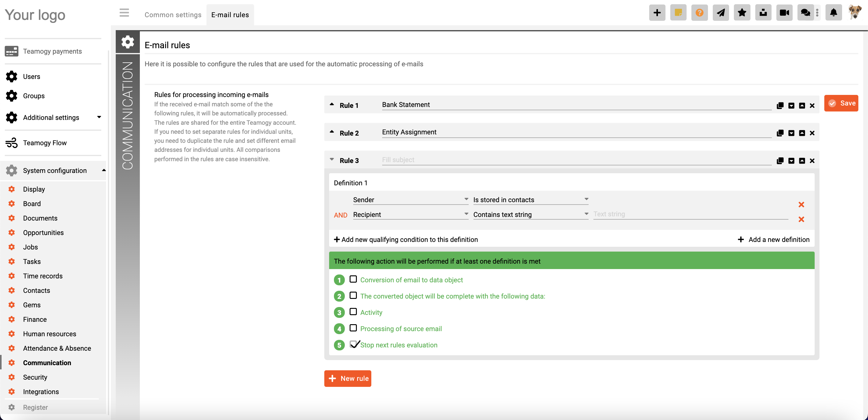Click the Text string input field

[690, 214]
